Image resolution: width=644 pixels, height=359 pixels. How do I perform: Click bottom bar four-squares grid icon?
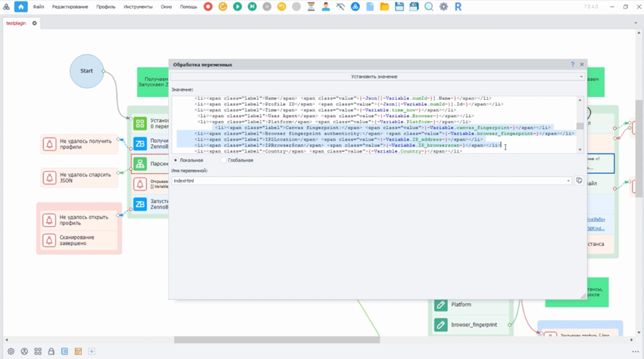[x=38, y=351]
